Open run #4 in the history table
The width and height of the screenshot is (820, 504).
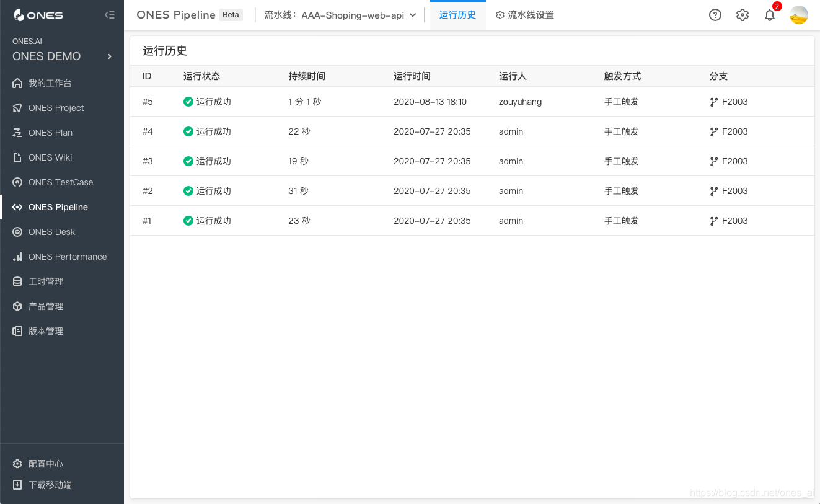(472, 131)
